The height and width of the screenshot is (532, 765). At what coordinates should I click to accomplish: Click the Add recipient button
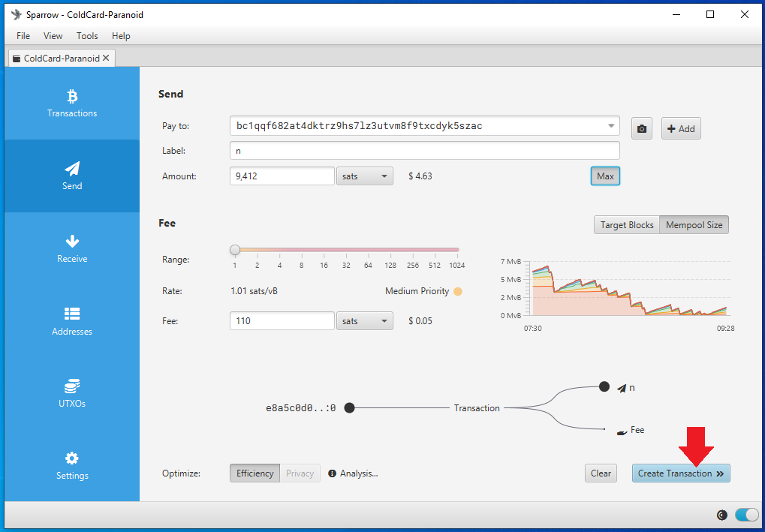coord(681,129)
